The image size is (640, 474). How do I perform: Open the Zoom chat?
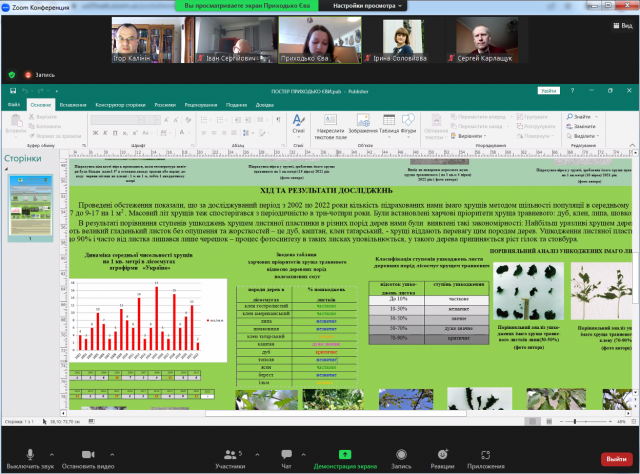click(x=287, y=459)
